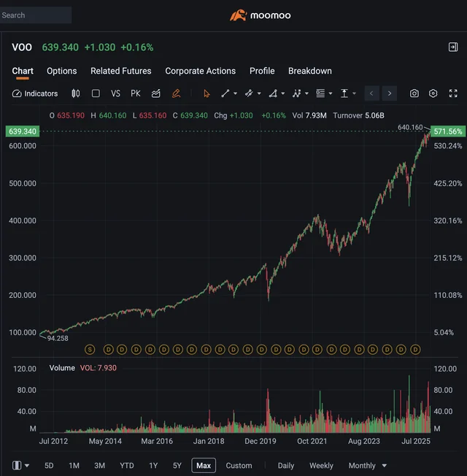Switch to the Options tab
Image resolution: width=467 pixels, height=476 pixels.
(62, 71)
